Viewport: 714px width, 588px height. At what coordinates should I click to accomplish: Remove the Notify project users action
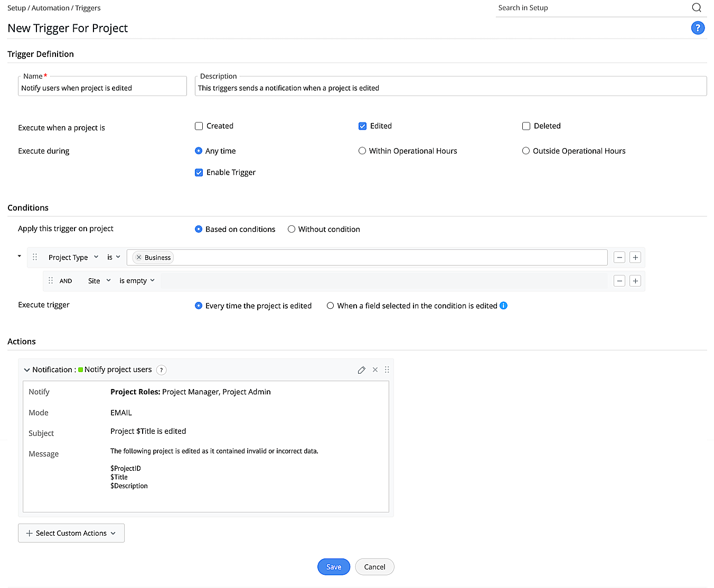pos(375,370)
